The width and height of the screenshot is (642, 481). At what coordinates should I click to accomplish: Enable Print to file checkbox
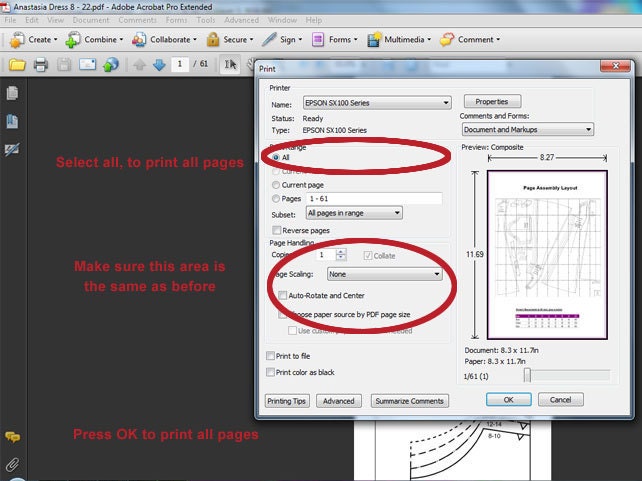pyautogui.click(x=270, y=356)
